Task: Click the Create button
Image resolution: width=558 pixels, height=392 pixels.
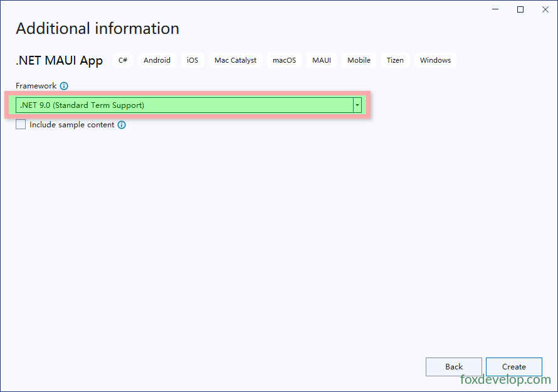Action: 514,367
